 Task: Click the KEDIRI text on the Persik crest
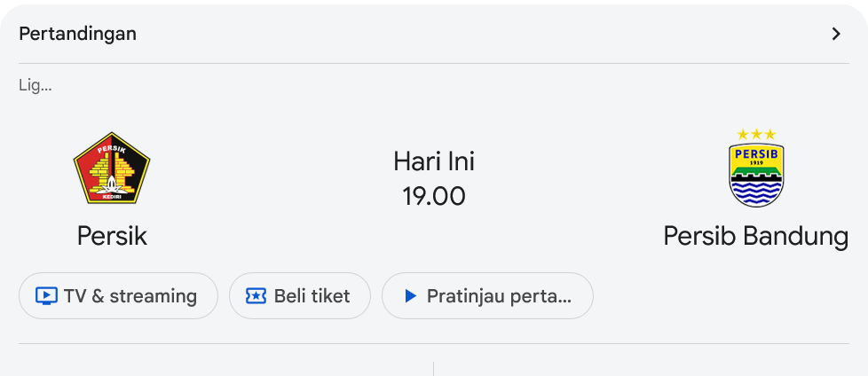[111, 195]
